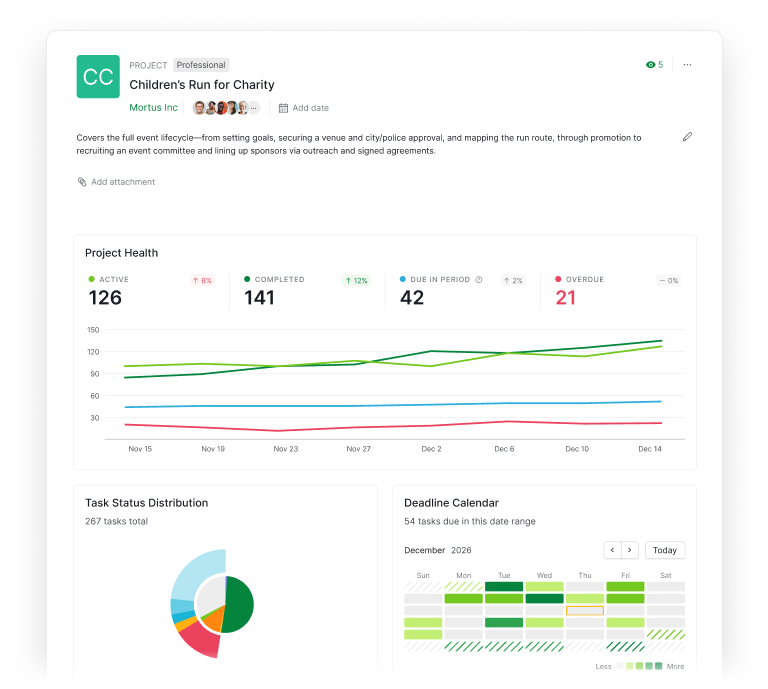Click the Today button
Image resolution: width=768 pixels, height=689 pixels.
click(665, 550)
